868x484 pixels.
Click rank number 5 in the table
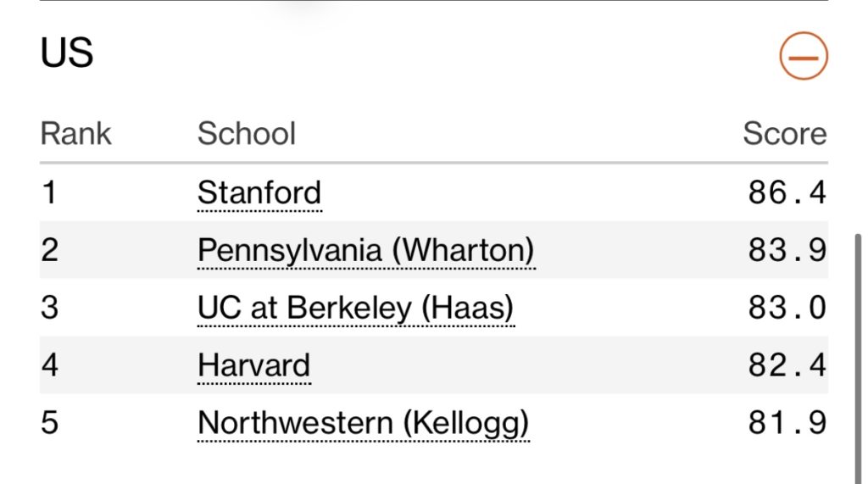tap(49, 423)
